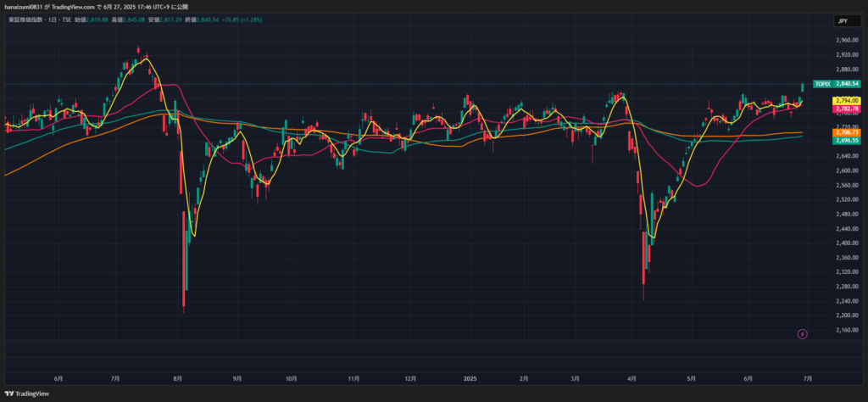Click the 2,400.00 price axis label
Image resolution: width=868 pixels, height=402 pixels.
[846, 243]
